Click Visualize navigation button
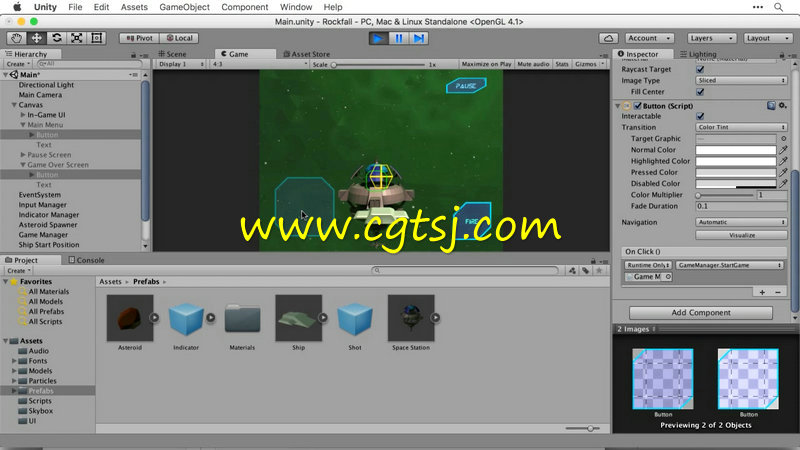This screenshot has height=450, width=800. click(741, 235)
